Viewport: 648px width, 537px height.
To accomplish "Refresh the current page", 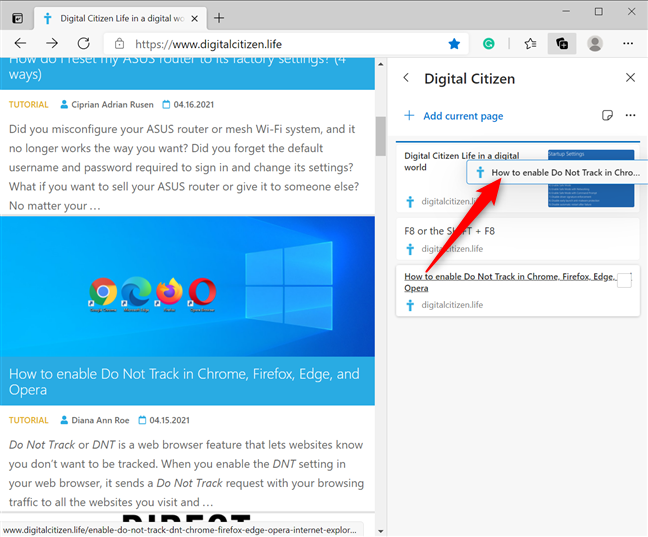I will pos(83,43).
